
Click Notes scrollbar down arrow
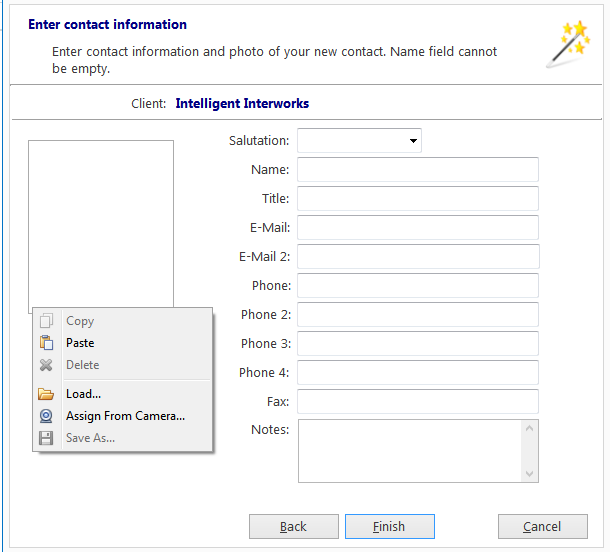[529, 473]
